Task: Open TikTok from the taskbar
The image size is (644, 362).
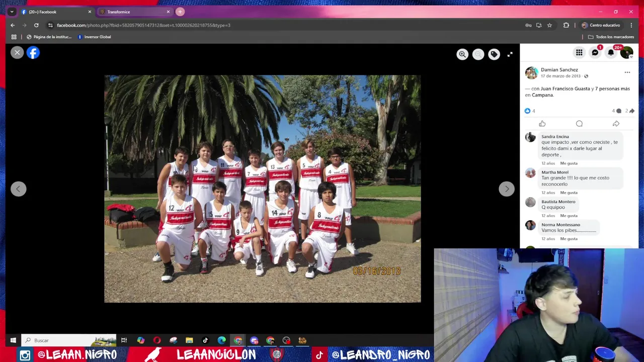Action: click(x=205, y=340)
